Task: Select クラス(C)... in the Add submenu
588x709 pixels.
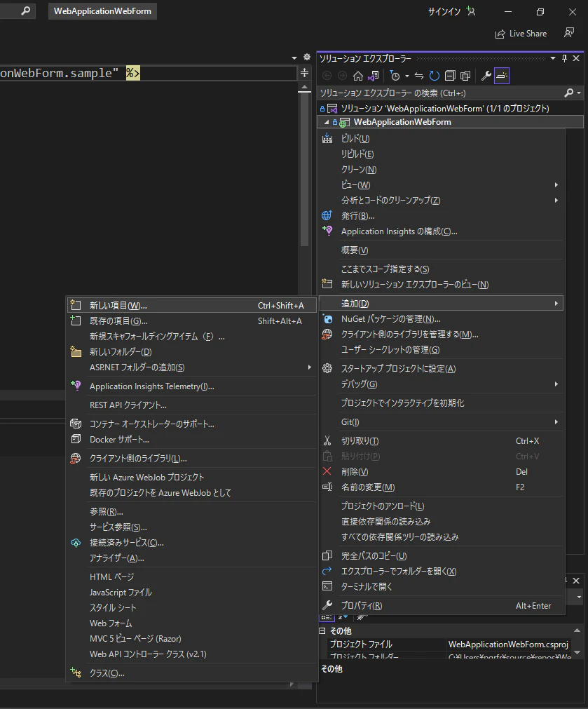Action: [x=191, y=673]
